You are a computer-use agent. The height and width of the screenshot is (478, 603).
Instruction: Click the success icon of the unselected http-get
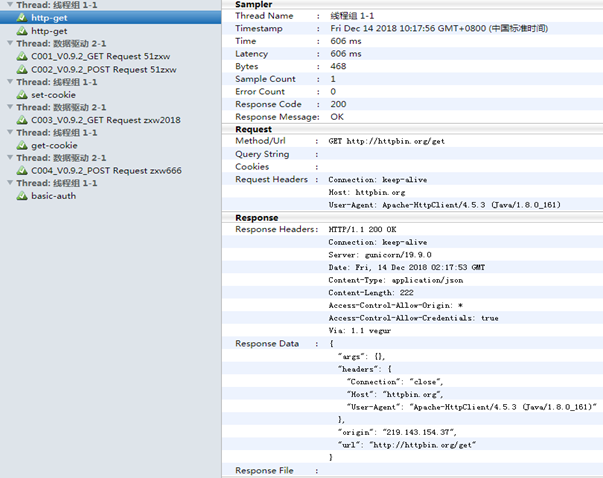click(21, 31)
